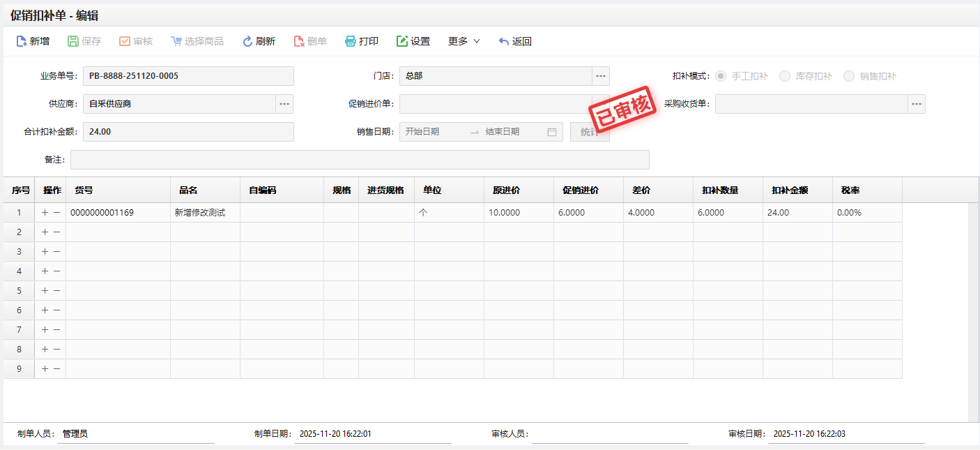Click the 备注 input field
Viewport: 980px width, 450px height.
click(x=360, y=160)
